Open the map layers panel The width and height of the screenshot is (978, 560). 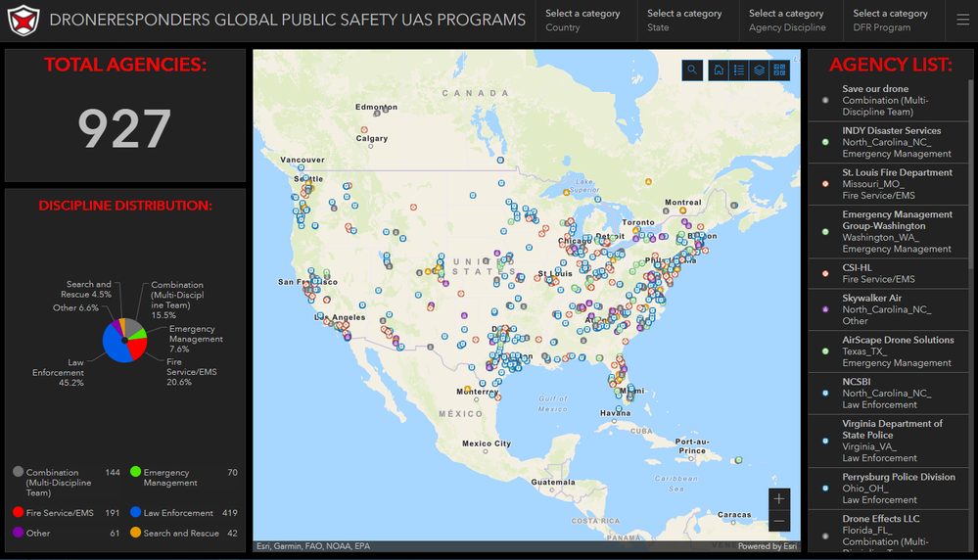pyautogui.click(x=759, y=70)
